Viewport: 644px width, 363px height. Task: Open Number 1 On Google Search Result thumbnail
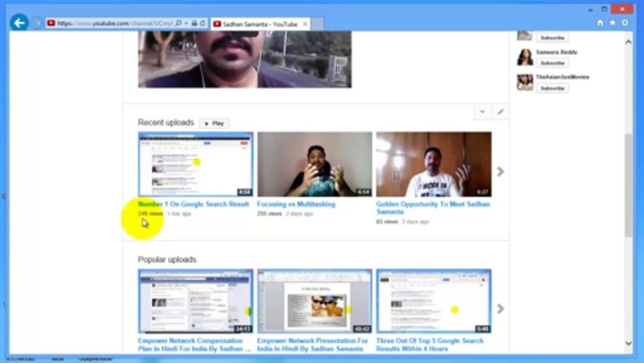(x=196, y=164)
